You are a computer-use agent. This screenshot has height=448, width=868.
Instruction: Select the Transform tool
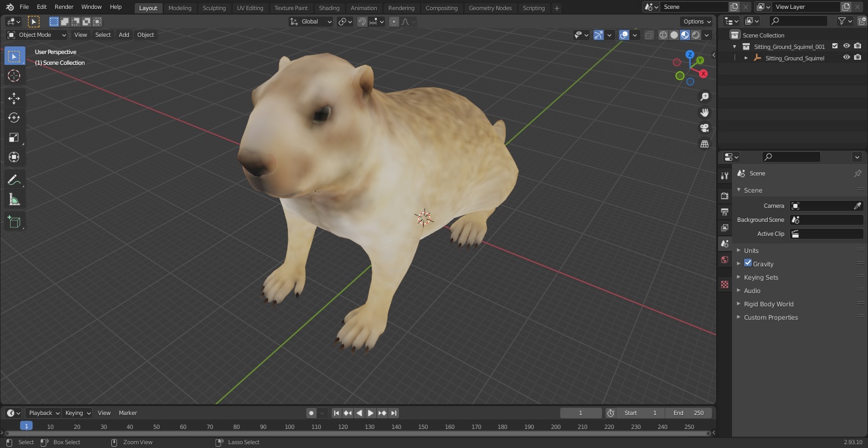pyautogui.click(x=14, y=157)
